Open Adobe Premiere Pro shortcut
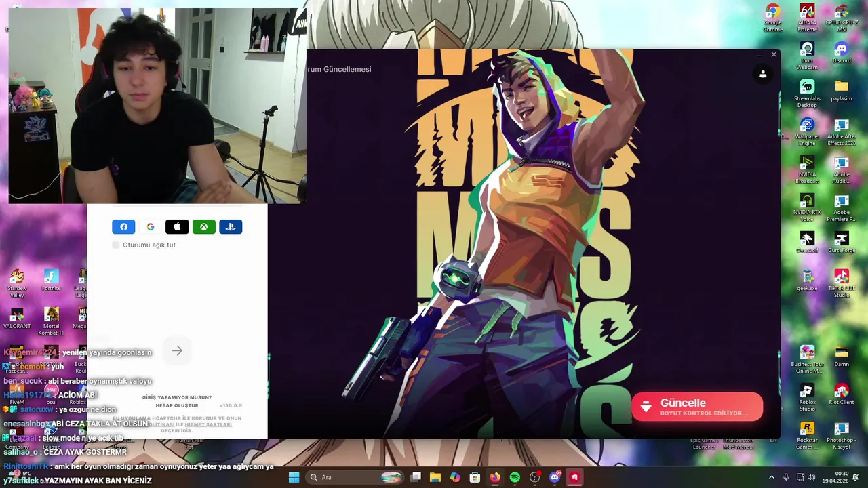The width and height of the screenshot is (868, 488). (x=842, y=208)
